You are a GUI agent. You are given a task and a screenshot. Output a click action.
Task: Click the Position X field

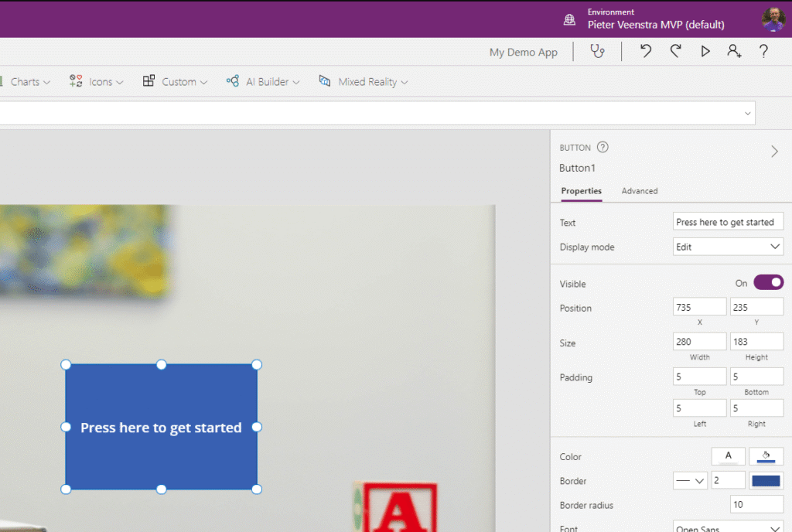[x=699, y=307]
